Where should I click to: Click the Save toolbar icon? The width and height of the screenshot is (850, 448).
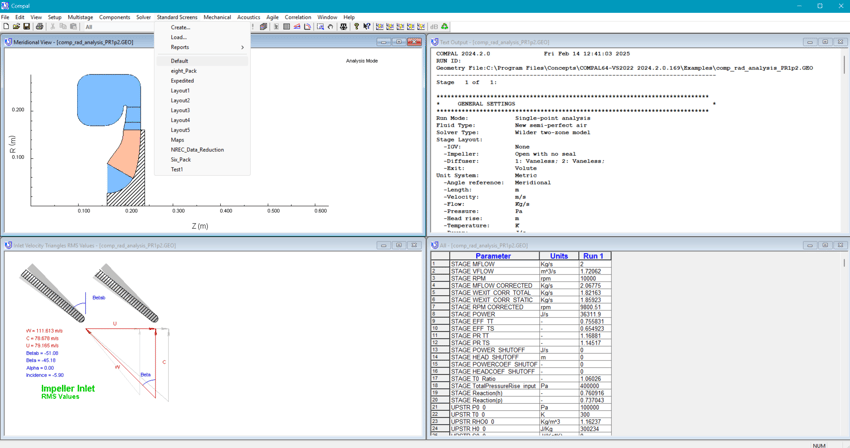coord(27,27)
